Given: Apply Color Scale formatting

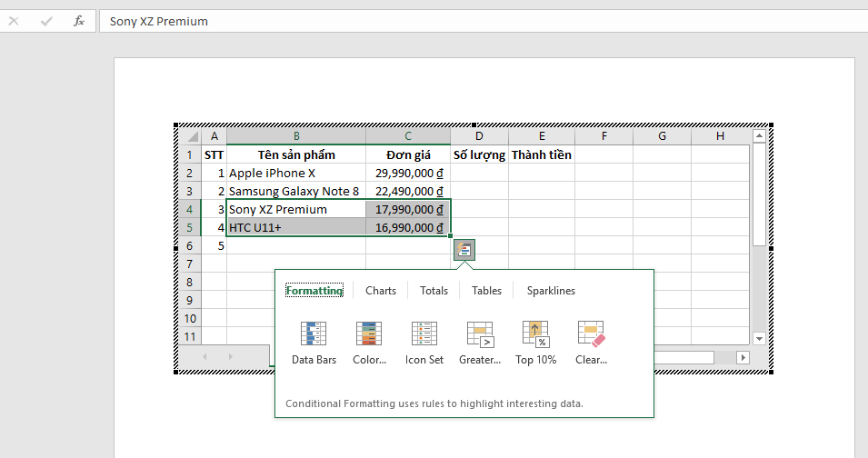Looking at the screenshot, I should [369, 343].
